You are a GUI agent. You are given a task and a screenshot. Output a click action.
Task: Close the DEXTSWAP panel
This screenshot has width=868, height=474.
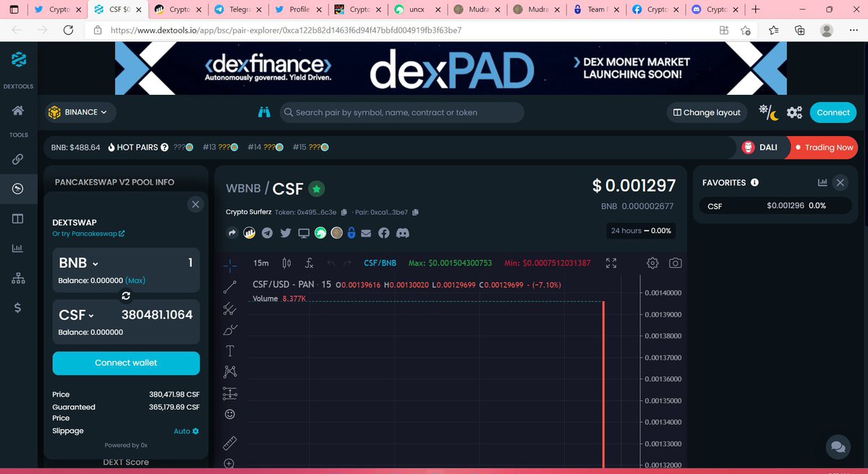click(195, 204)
